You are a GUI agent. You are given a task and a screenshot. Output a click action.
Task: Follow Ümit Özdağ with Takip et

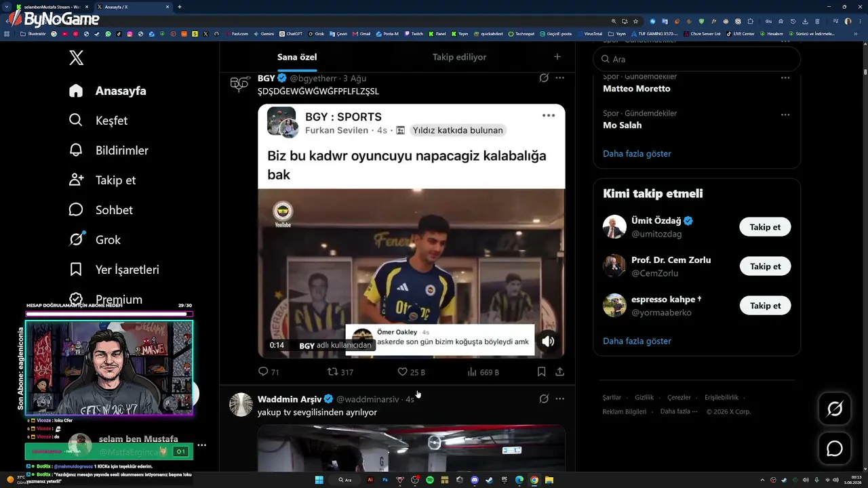(765, 227)
